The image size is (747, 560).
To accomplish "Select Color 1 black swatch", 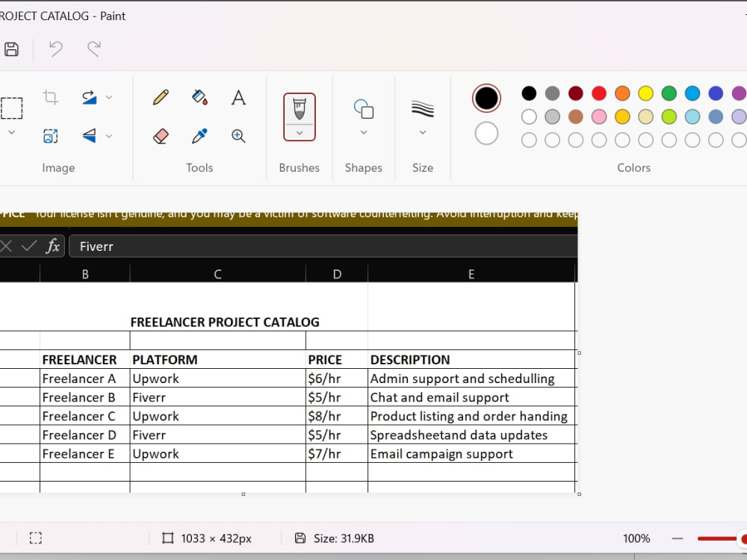I will click(x=486, y=99).
